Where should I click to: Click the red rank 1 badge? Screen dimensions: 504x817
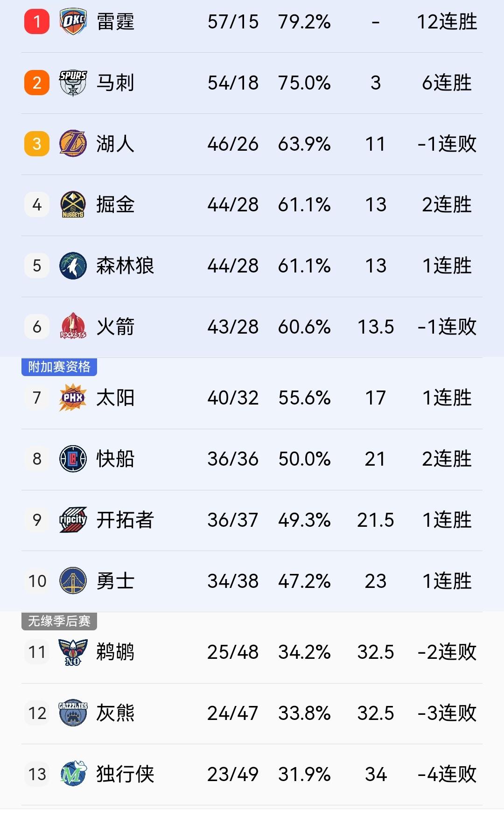[x=37, y=21]
